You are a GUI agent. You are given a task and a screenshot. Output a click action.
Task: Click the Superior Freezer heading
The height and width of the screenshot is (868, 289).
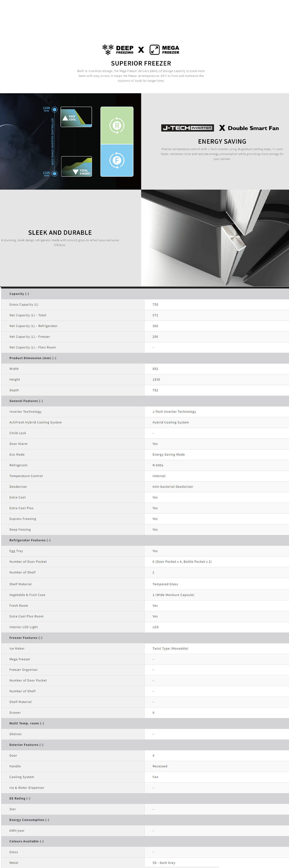[141, 63]
